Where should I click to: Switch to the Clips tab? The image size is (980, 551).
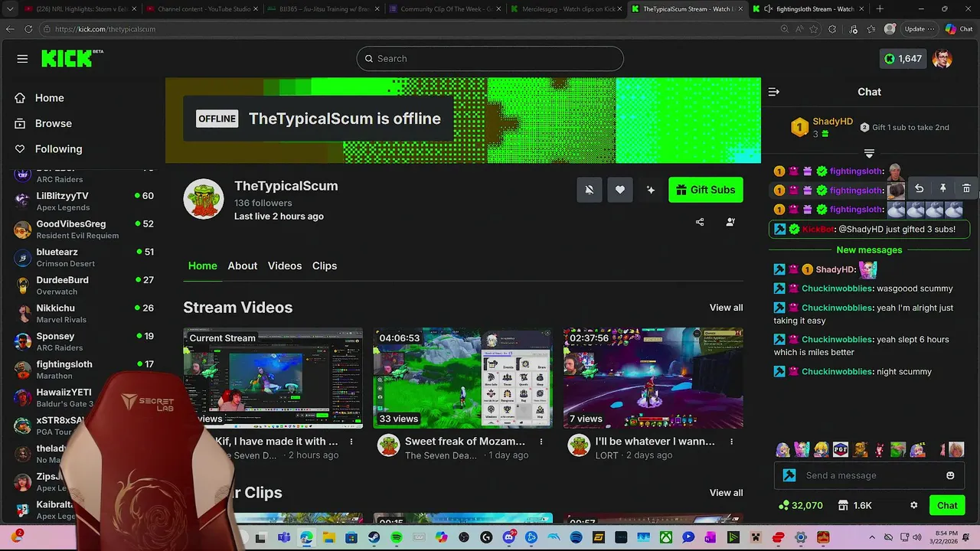point(325,266)
